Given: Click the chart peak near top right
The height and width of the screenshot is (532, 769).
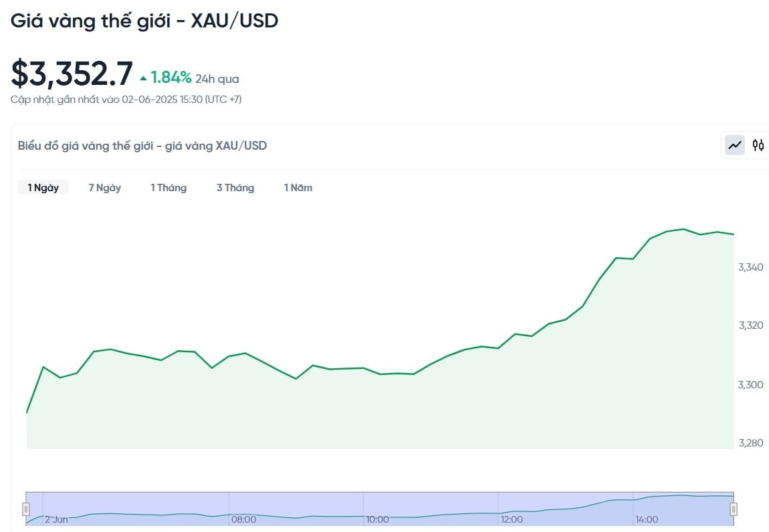Looking at the screenshot, I should tap(683, 229).
